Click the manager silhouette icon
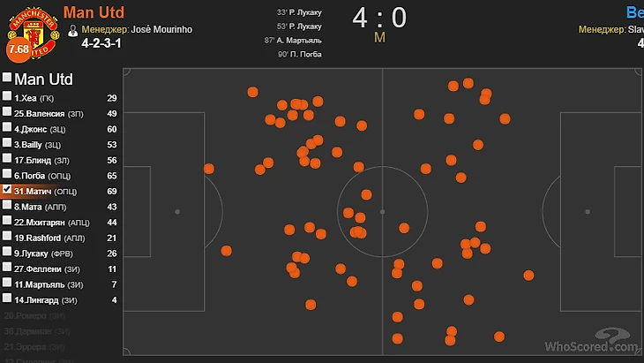 tap(73, 29)
